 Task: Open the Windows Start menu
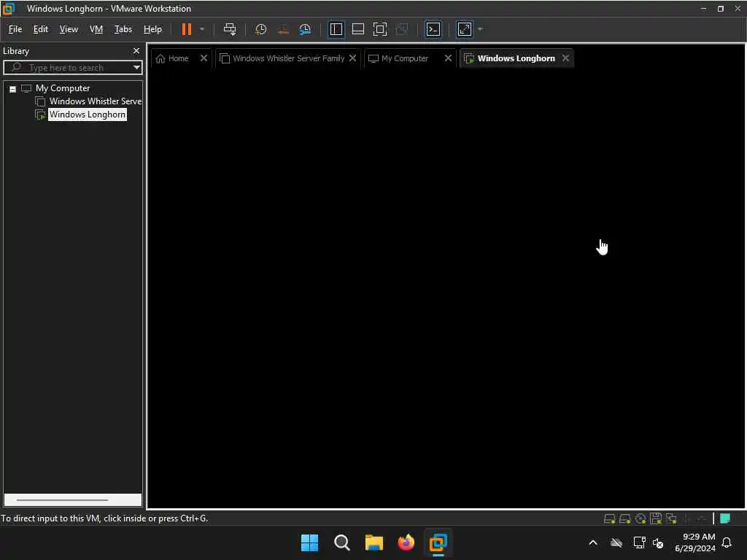coord(309,542)
